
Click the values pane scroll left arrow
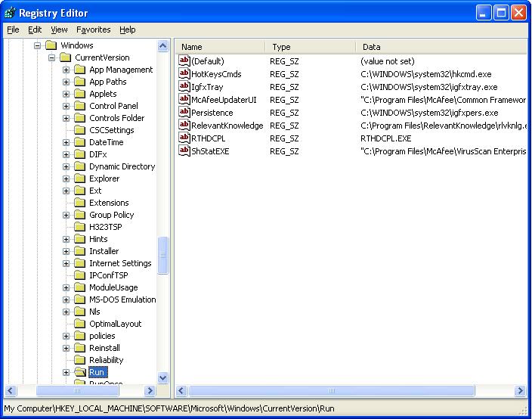(181, 391)
